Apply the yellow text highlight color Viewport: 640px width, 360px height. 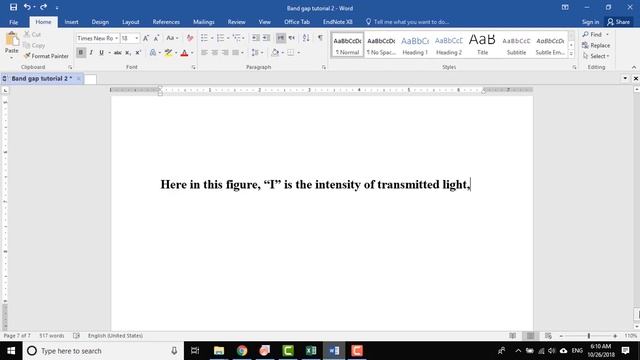pyautogui.click(x=168, y=53)
